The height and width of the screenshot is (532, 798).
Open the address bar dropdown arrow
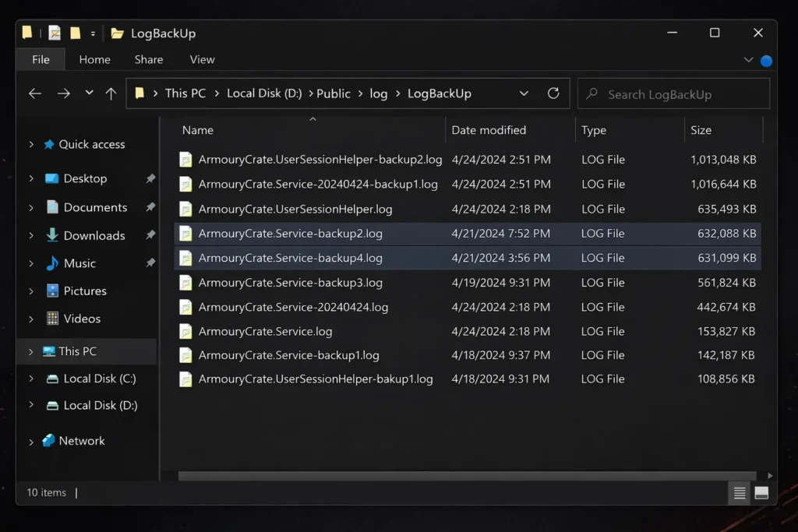point(524,93)
